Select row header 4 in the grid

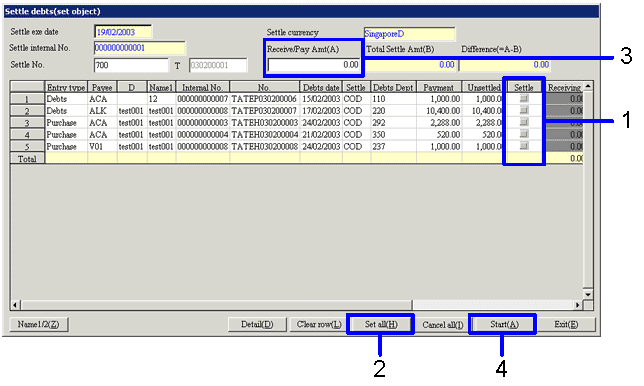click(x=27, y=135)
